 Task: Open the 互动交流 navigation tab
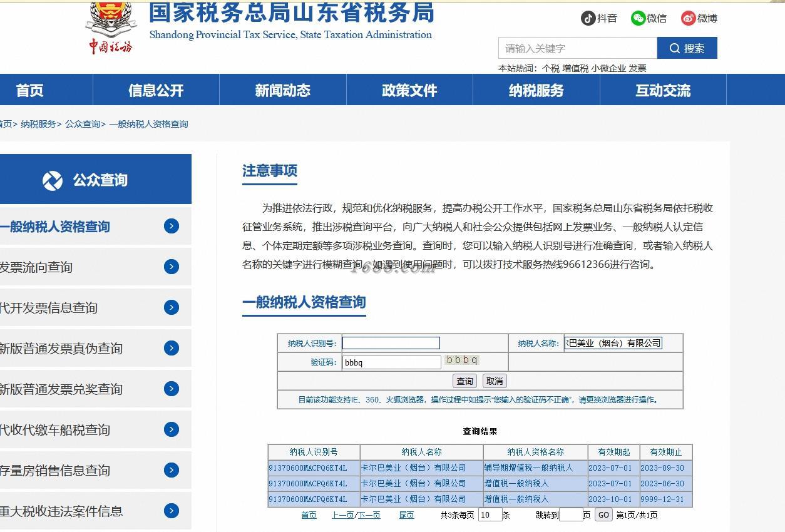point(663,90)
